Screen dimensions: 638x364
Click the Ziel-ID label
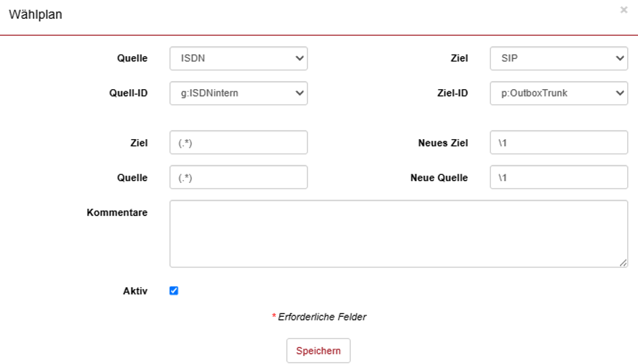(452, 93)
